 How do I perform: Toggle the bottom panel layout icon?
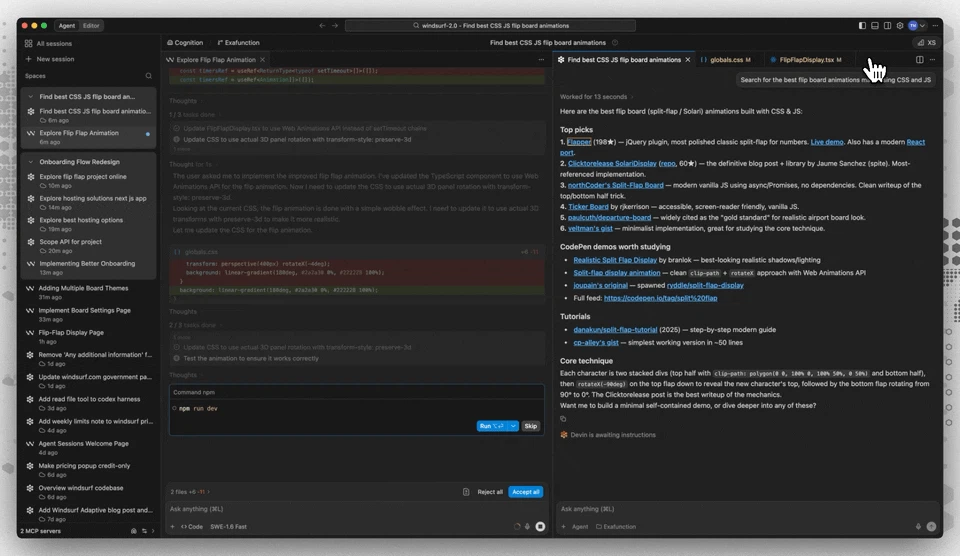[875, 26]
